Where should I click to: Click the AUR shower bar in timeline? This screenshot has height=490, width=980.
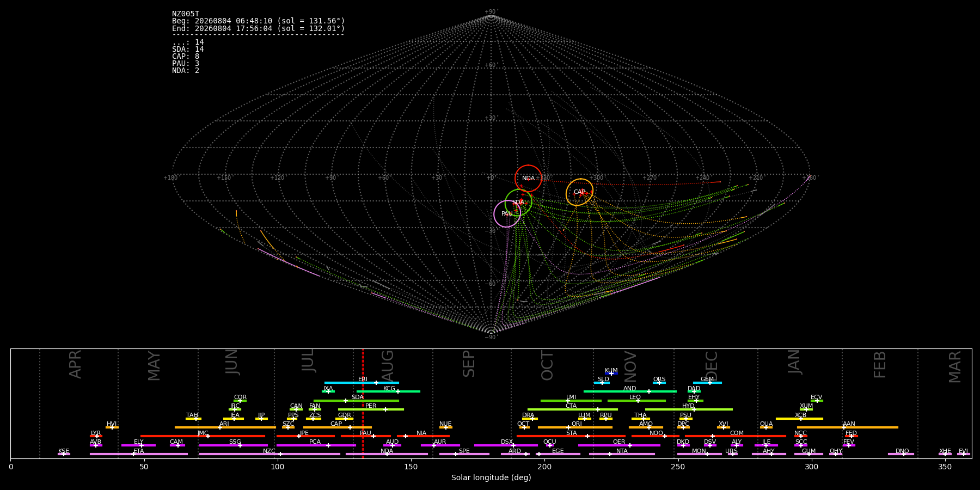(440, 445)
